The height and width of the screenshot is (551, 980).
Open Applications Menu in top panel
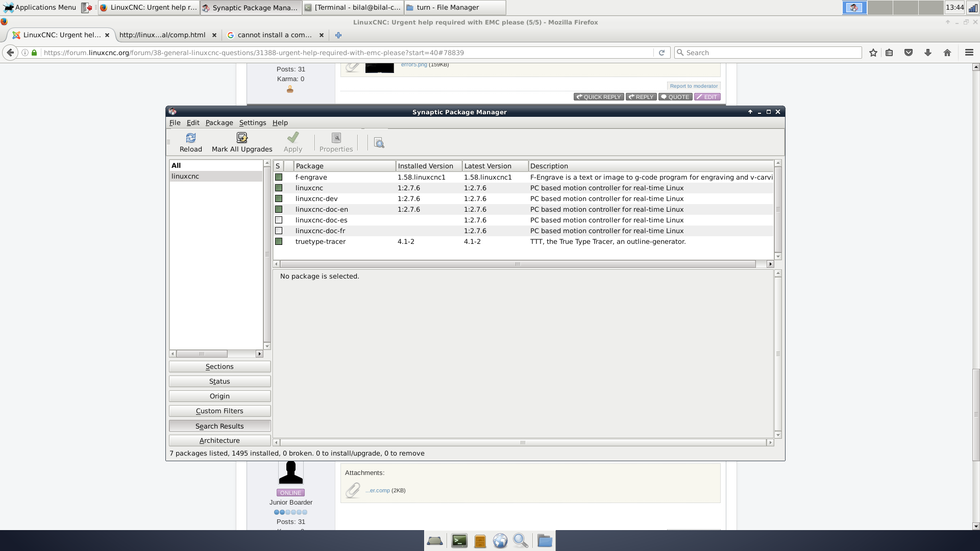point(40,8)
